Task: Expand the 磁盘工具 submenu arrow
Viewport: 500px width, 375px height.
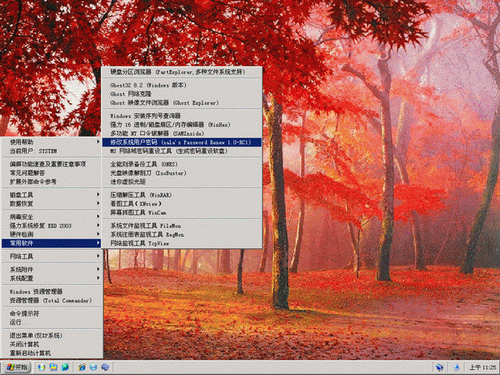Action: (x=98, y=194)
